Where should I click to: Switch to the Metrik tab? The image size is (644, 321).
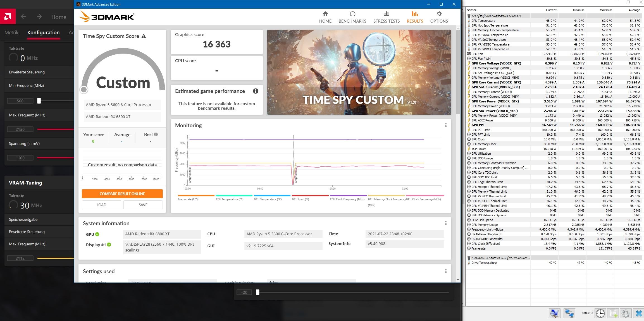[x=11, y=32]
